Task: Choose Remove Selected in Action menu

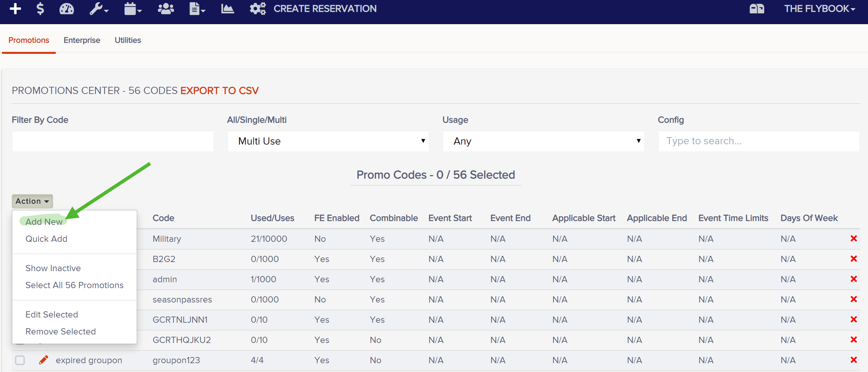Action: pos(61,331)
